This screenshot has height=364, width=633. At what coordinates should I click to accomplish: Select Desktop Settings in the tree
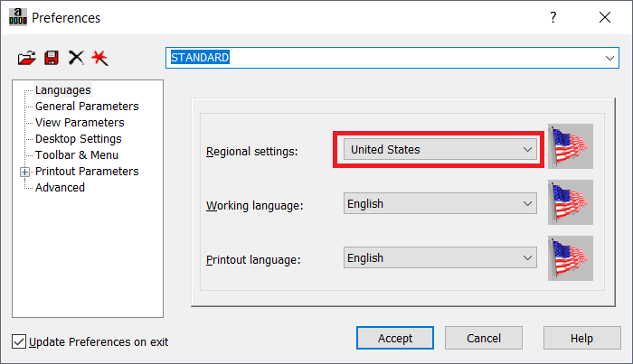click(x=79, y=139)
